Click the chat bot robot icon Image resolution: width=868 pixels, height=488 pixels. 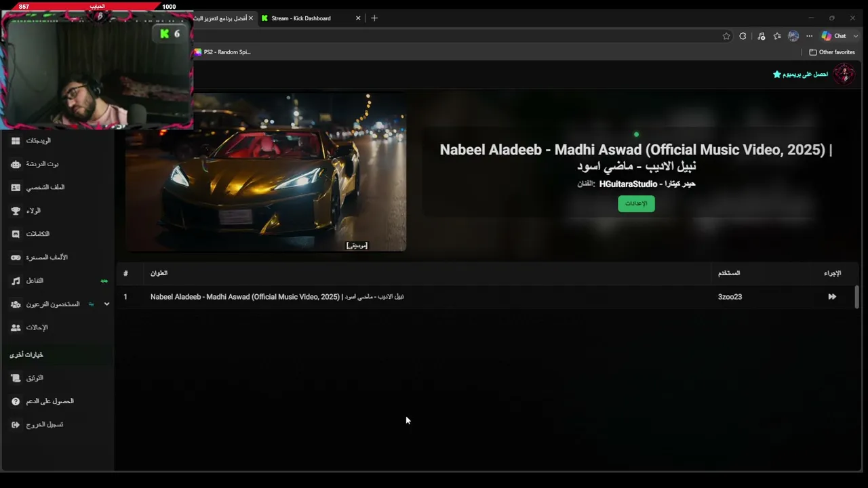pos(16,164)
